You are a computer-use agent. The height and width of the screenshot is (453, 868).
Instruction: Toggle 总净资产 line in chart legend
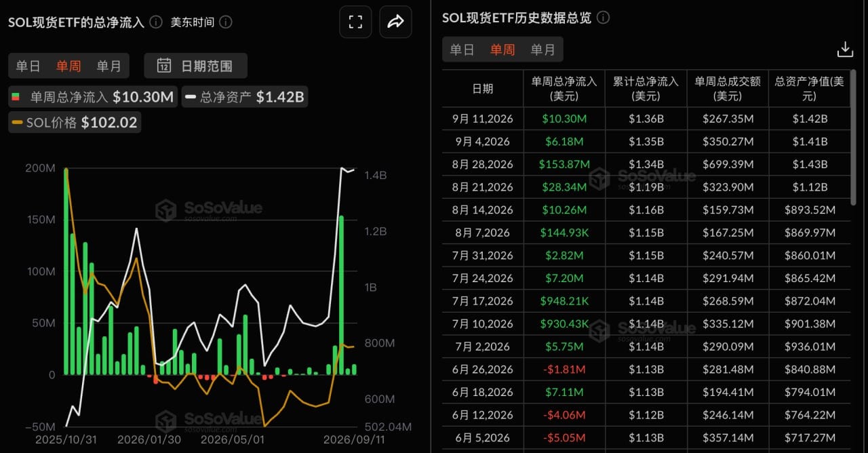[245, 97]
